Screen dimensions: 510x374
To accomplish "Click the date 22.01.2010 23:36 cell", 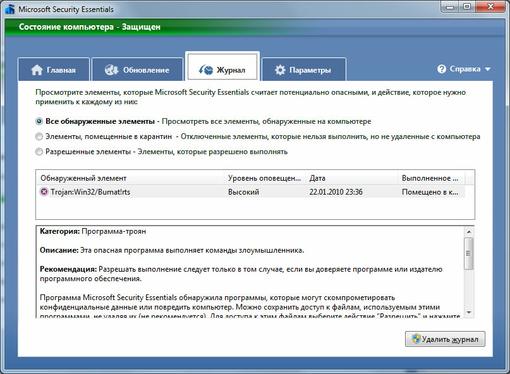I will pos(336,192).
